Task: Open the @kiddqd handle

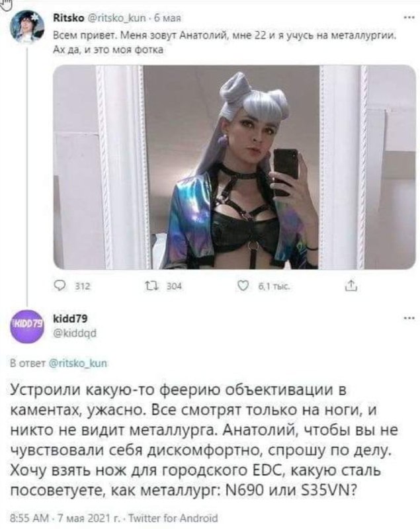Action: [75, 333]
